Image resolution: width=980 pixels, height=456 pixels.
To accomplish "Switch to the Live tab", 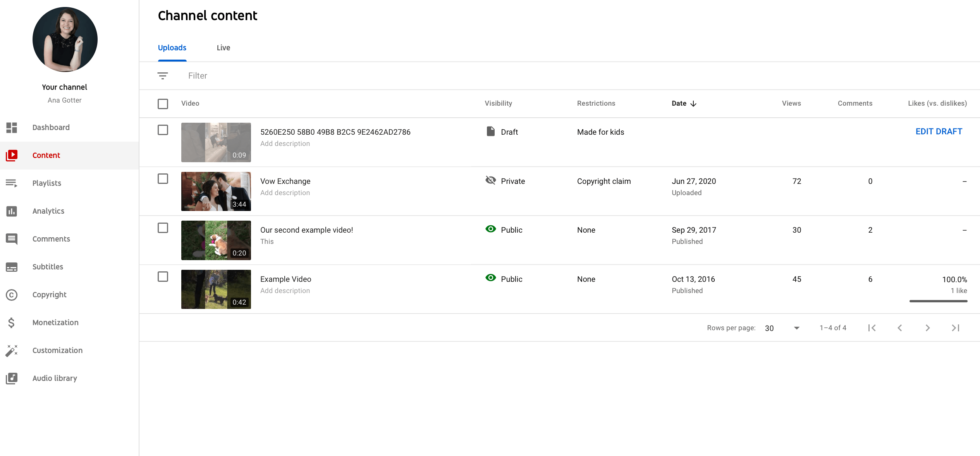I will [x=223, y=48].
